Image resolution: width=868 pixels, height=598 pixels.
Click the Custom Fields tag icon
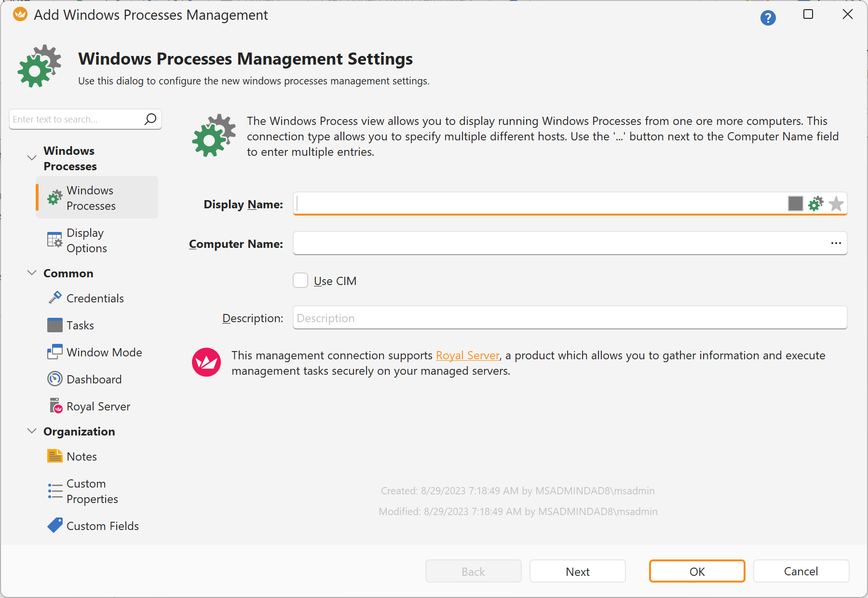point(55,525)
